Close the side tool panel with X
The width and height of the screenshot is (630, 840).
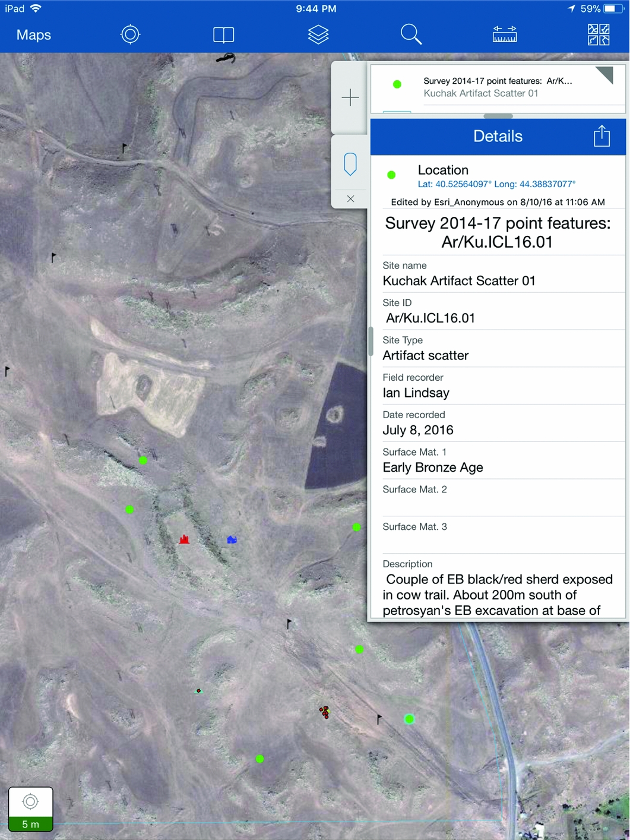click(x=350, y=199)
